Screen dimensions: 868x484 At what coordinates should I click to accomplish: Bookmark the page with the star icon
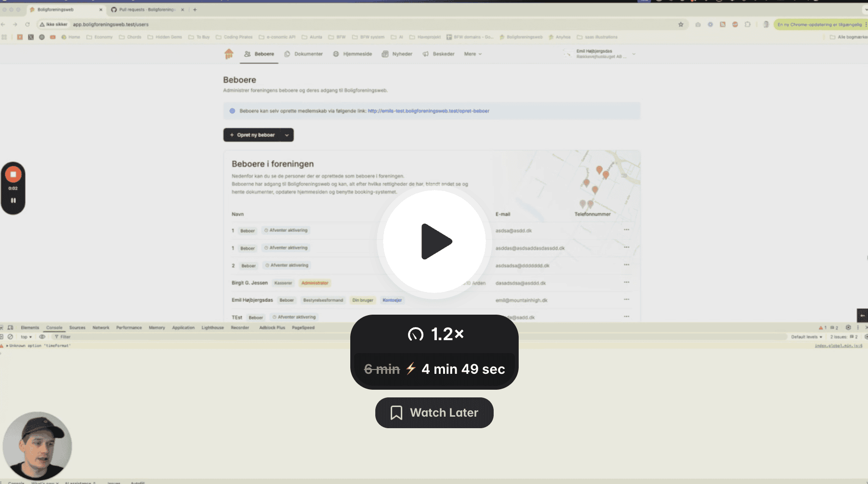[681, 25]
